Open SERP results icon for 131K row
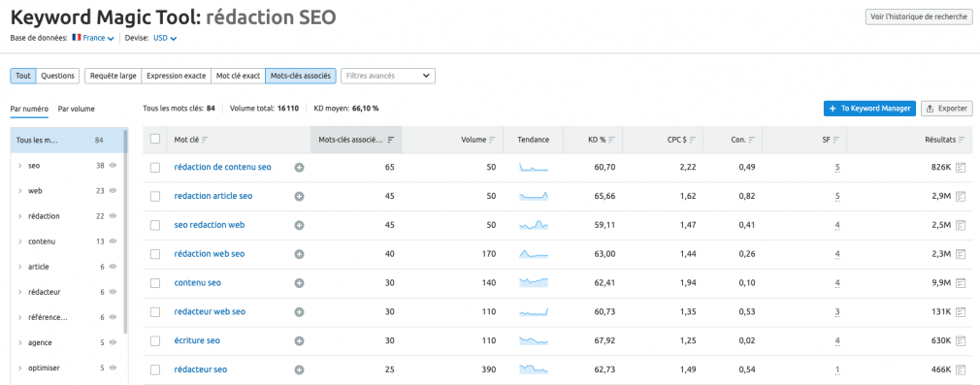This screenshot has height=385, width=980. click(962, 312)
